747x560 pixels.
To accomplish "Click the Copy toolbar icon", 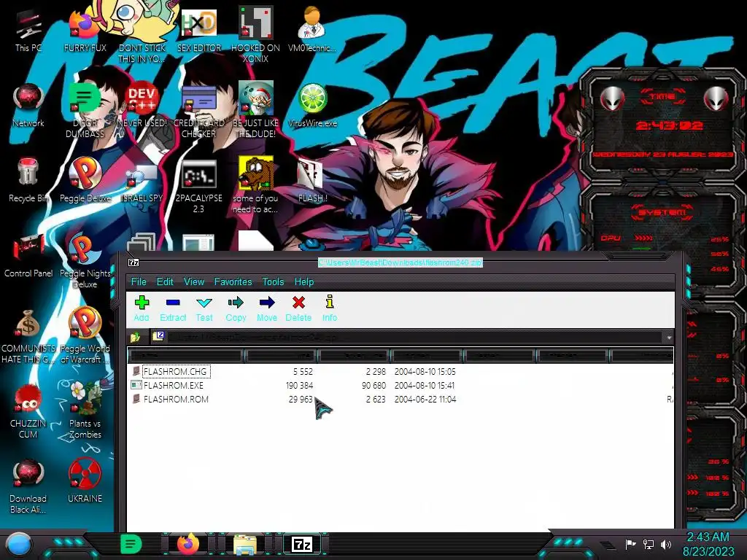I will [x=236, y=303].
